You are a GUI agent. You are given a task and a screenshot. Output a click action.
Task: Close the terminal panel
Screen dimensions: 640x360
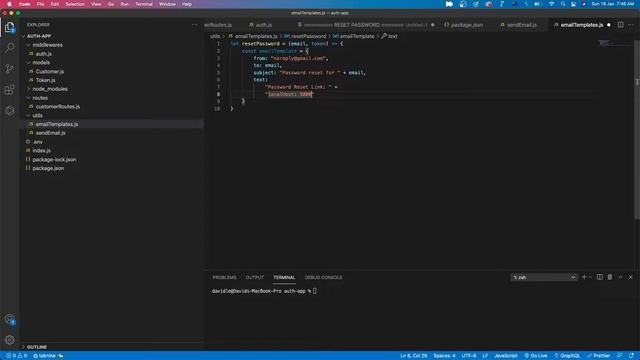pos(631,277)
